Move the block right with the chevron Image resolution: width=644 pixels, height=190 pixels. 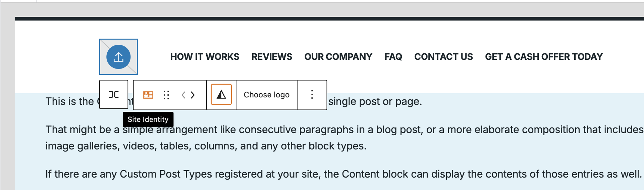[x=193, y=95]
